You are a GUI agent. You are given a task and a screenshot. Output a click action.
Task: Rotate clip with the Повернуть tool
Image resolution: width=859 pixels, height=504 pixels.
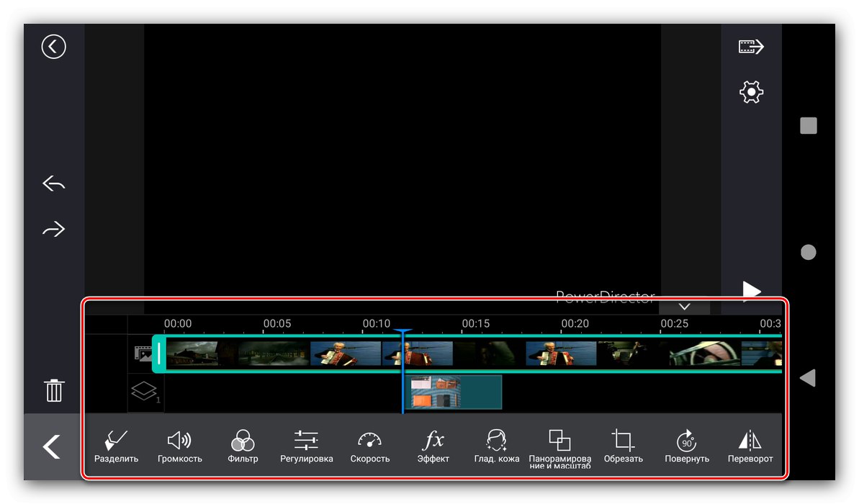pos(687,447)
